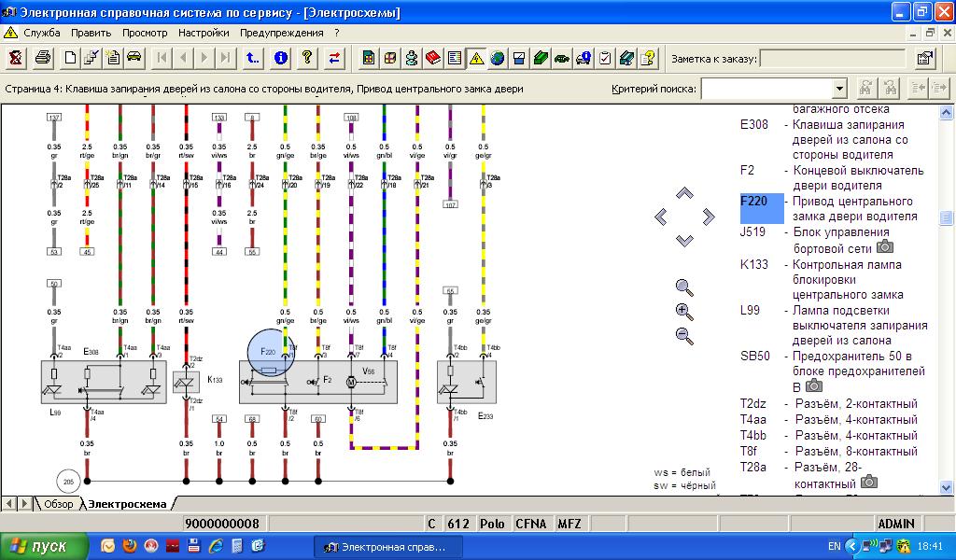
Task: Click the globe icon in the toolbar
Action: 497,59
